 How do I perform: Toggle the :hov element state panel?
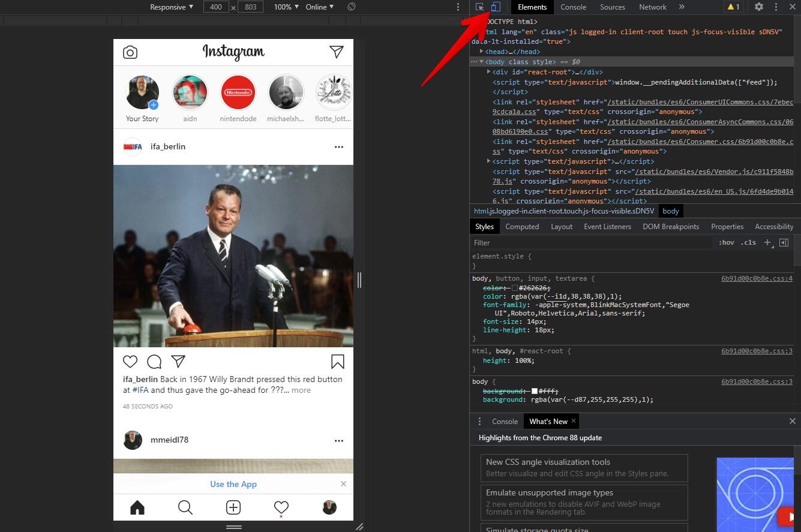726,242
